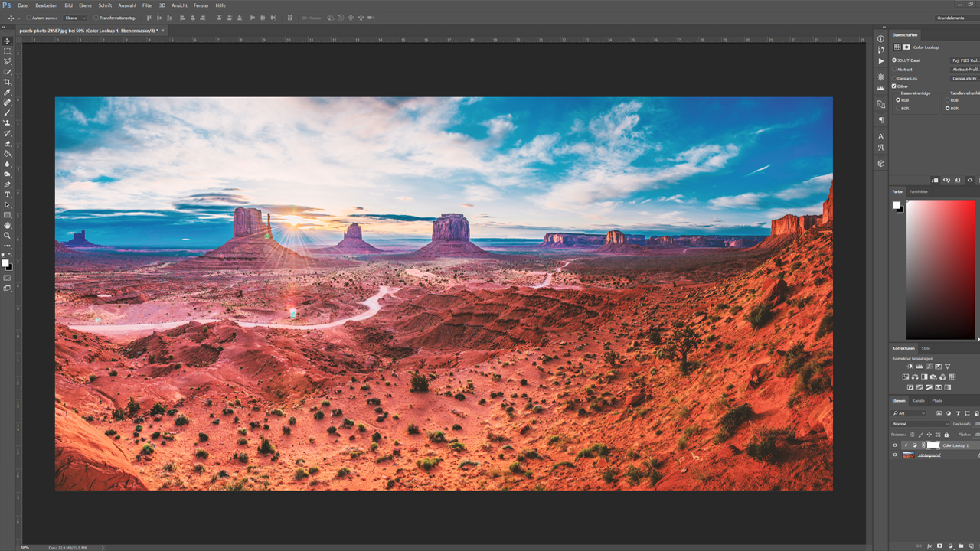Image resolution: width=980 pixels, height=551 pixels.
Task: Select BGR under Datenreihenfolge
Action: pyautogui.click(x=898, y=109)
